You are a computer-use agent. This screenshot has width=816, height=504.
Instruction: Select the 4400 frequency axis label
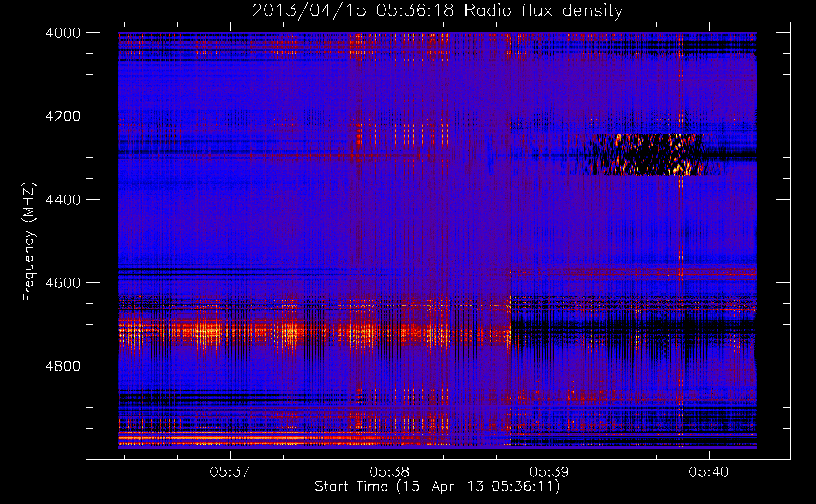[63, 200]
